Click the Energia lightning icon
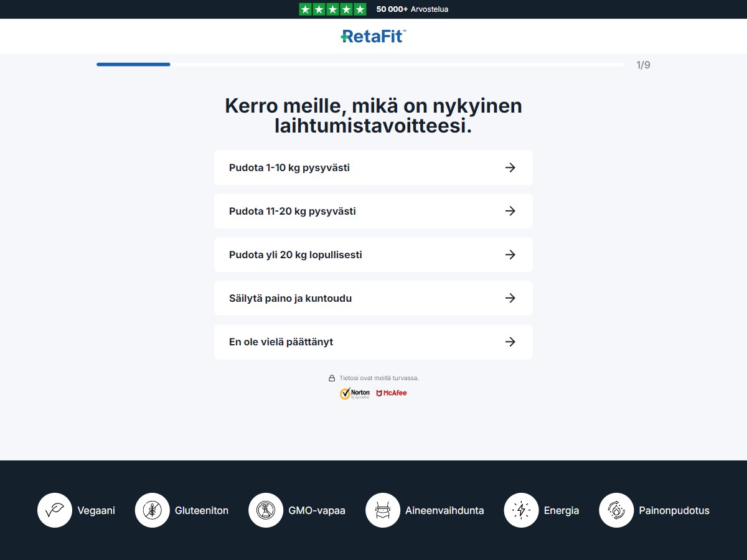The image size is (747, 560). click(521, 510)
